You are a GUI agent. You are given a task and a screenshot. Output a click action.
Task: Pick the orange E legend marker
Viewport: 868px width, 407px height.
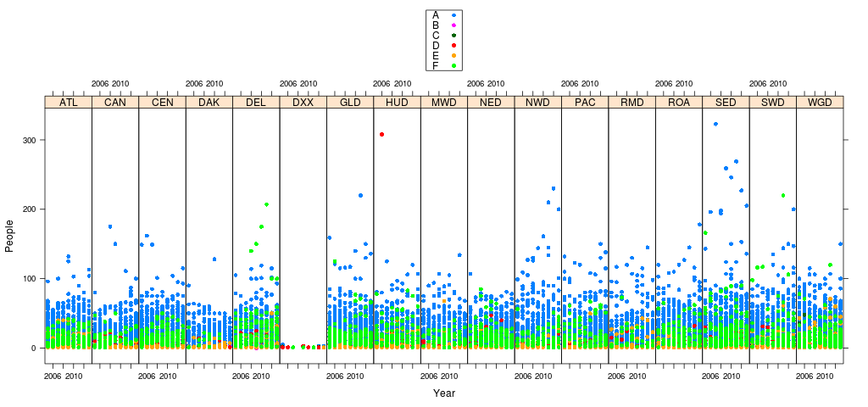pos(454,55)
